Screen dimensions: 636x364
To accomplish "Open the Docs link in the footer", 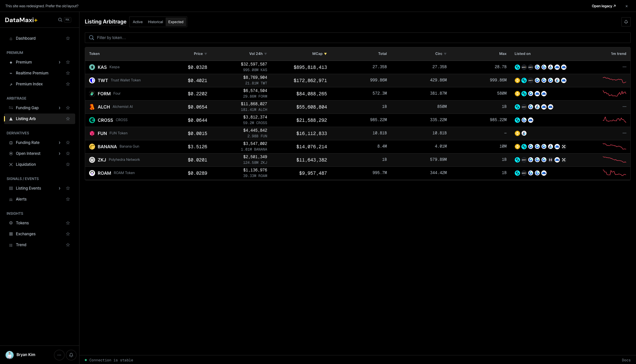I will [x=626, y=360].
